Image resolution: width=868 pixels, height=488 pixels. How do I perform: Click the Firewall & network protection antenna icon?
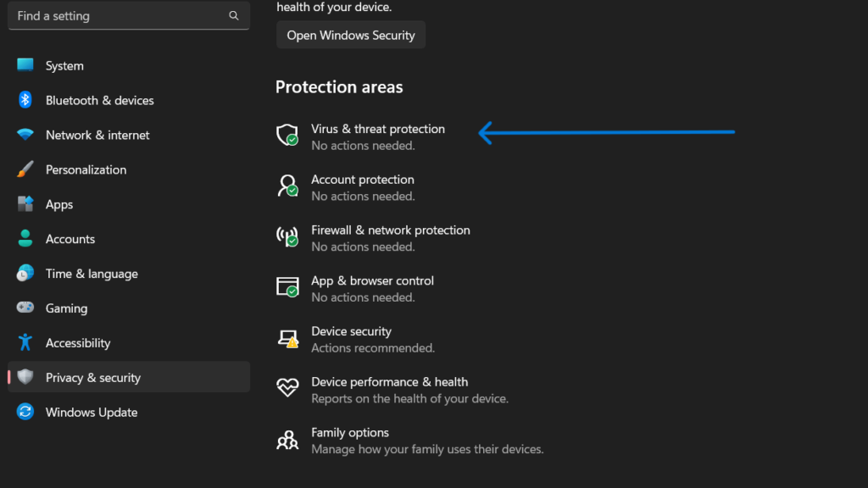click(288, 237)
